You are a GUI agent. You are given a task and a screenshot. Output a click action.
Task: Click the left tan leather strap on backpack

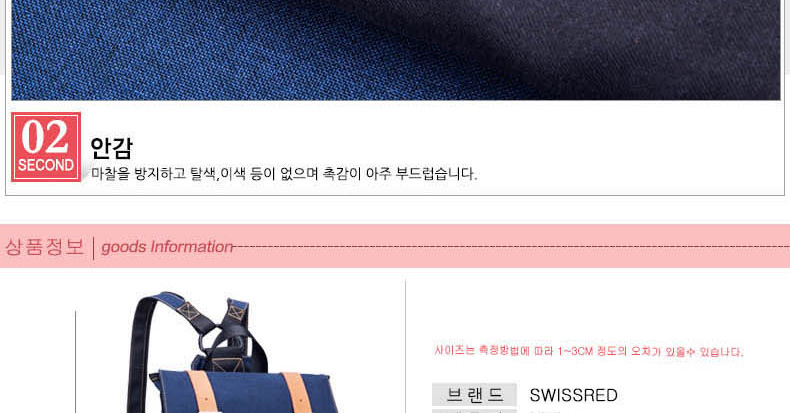point(204,392)
